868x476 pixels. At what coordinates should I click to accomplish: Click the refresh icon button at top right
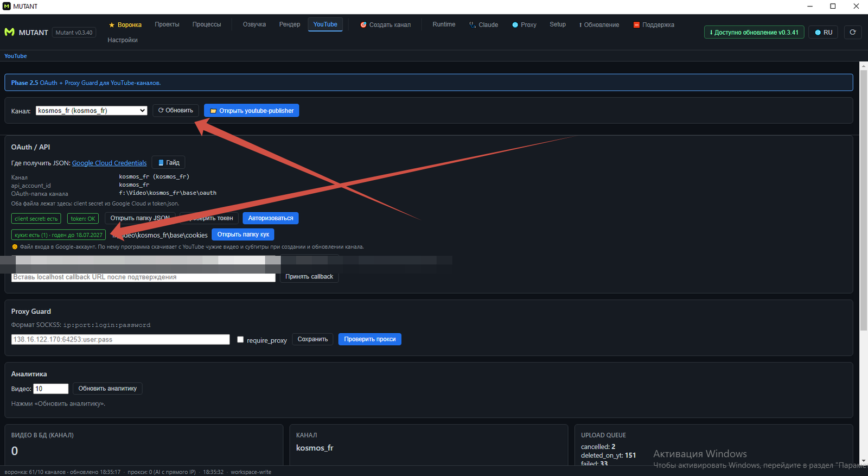[x=852, y=33]
